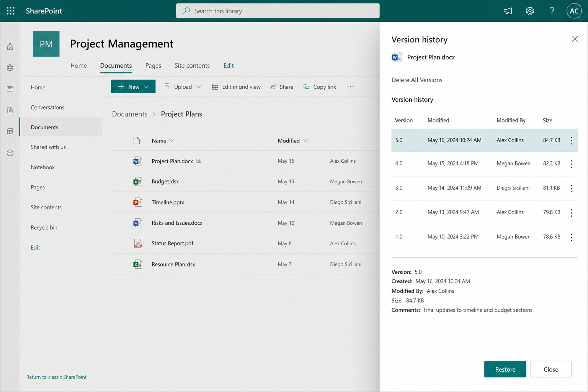588x392 pixels.
Task: Open more options for version 1.0
Action: pyautogui.click(x=572, y=237)
